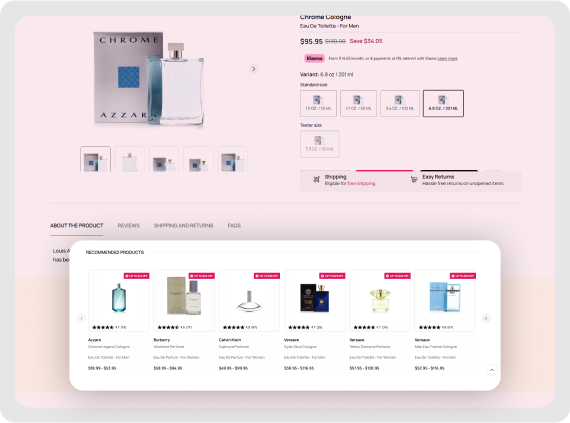Click the $95.95 current price
The width and height of the screenshot is (570, 423).
311,41
